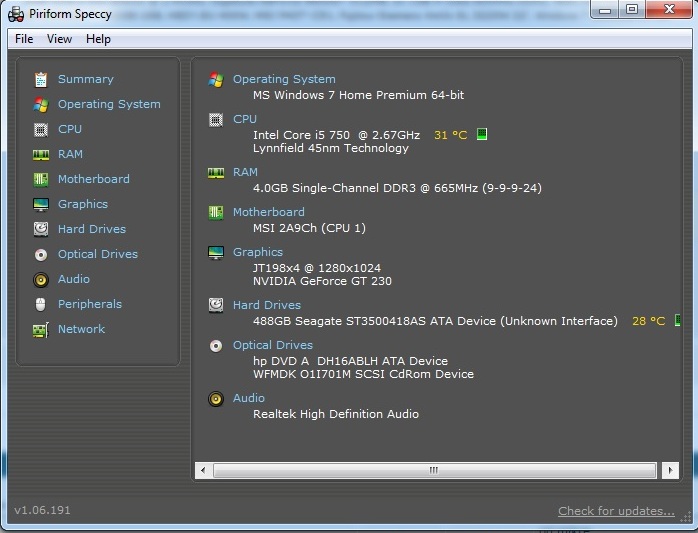The image size is (698, 533).
Task: Click the Summary icon in the sidebar
Action: (40, 79)
